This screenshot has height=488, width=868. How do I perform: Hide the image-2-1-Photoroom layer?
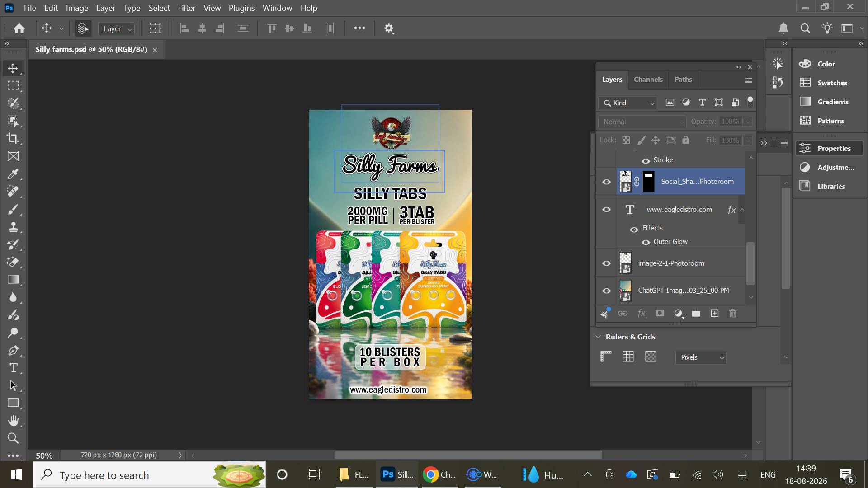click(606, 263)
